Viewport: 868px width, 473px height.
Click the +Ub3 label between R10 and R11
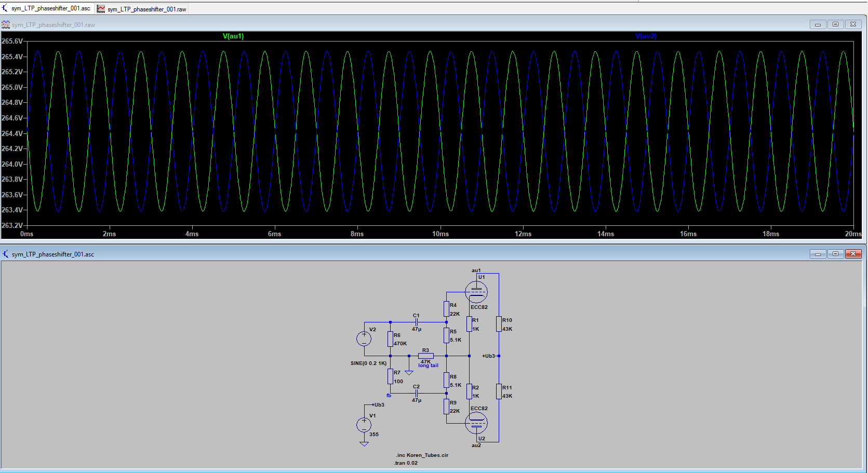488,356
